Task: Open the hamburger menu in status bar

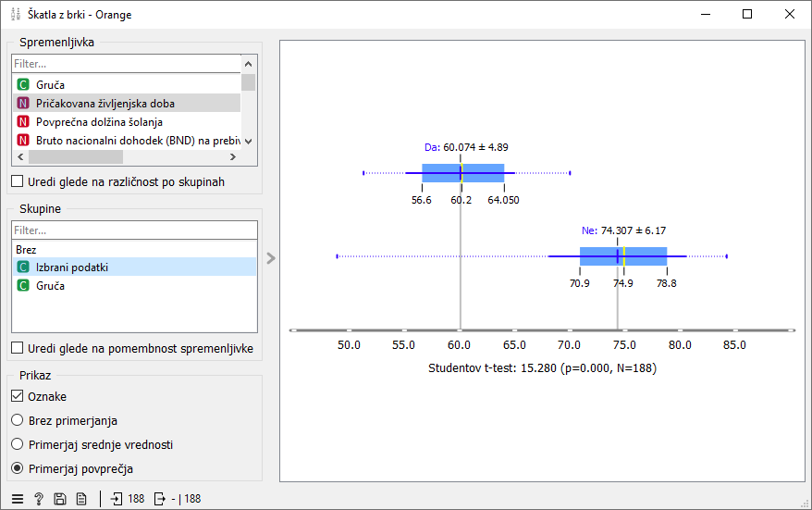Action: click(18, 499)
